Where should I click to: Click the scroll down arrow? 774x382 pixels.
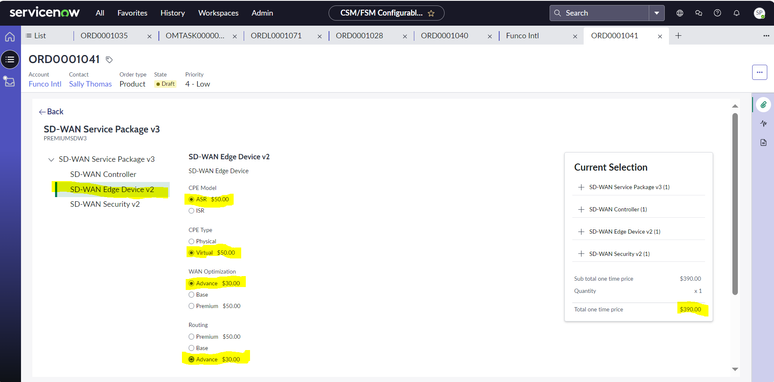coord(735,369)
